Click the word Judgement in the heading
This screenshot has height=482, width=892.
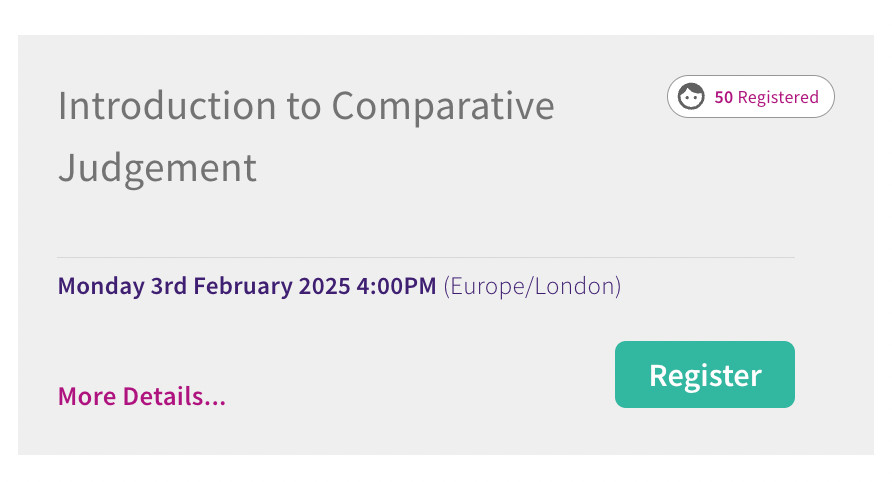point(158,168)
